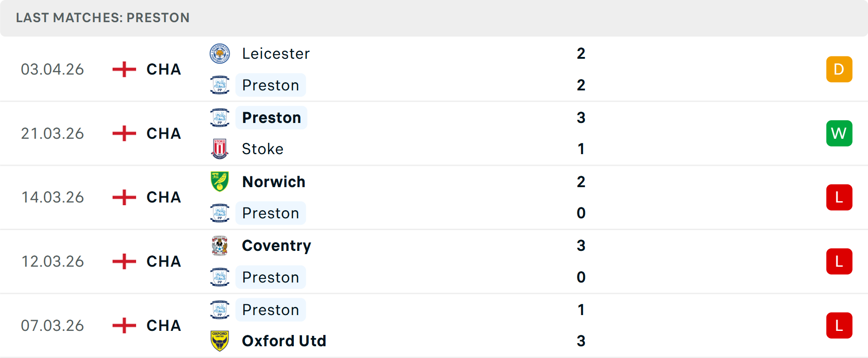
Task: Click the Leicester club crest icon
Action: pos(220,54)
